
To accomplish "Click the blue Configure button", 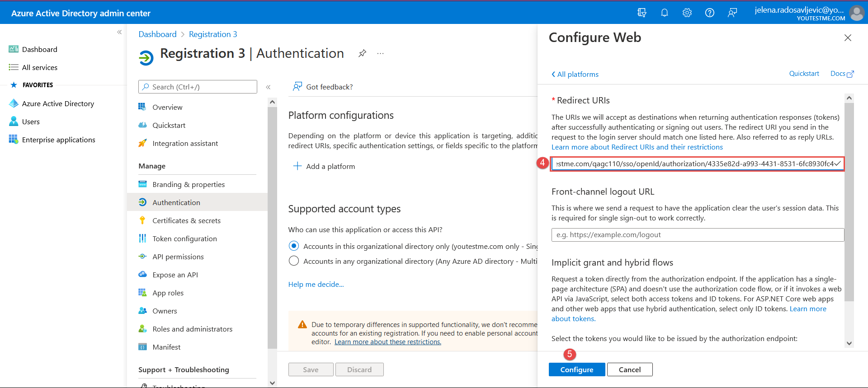I will click(576, 369).
